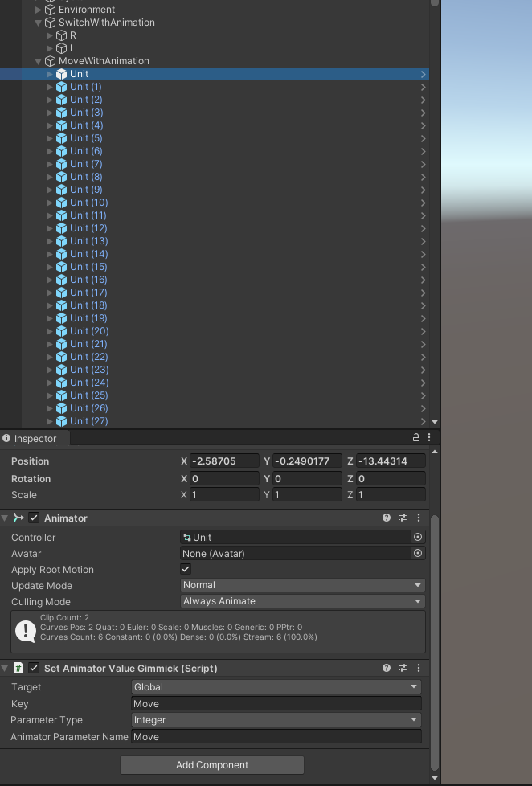Collapse the Animator component foldout
The image size is (532, 786).
tap(5, 518)
